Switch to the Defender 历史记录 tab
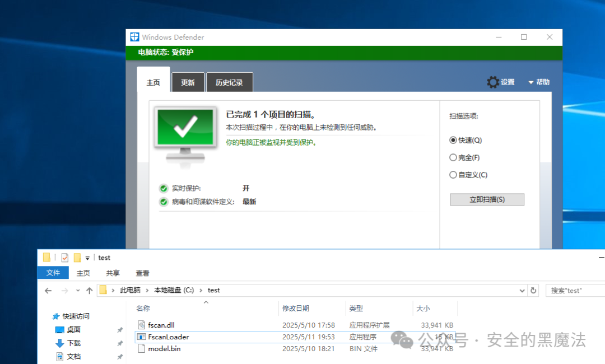The image size is (605, 364). pyautogui.click(x=229, y=82)
